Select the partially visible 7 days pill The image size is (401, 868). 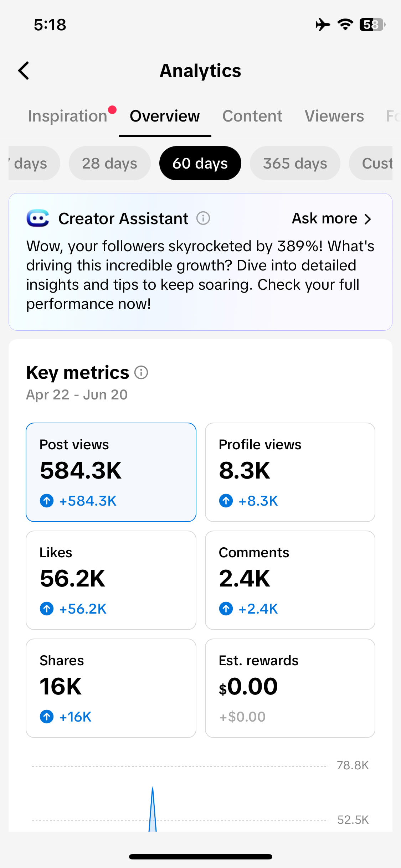point(34,163)
